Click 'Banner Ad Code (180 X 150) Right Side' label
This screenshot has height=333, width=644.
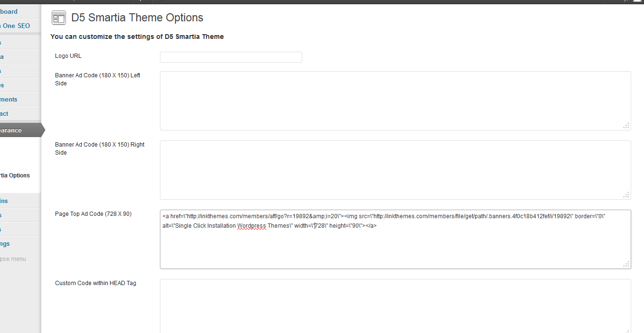coord(100,148)
